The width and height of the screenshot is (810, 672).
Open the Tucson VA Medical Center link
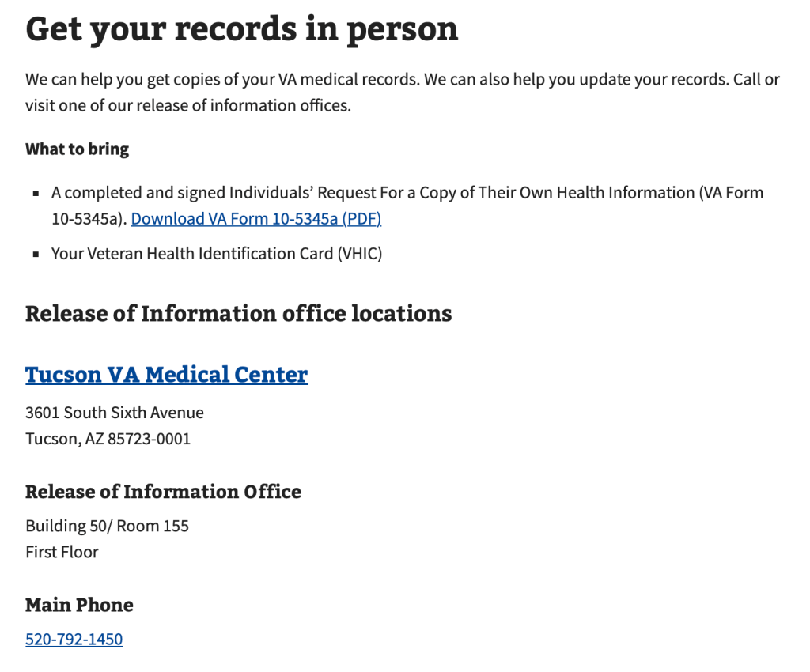point(166,374)
